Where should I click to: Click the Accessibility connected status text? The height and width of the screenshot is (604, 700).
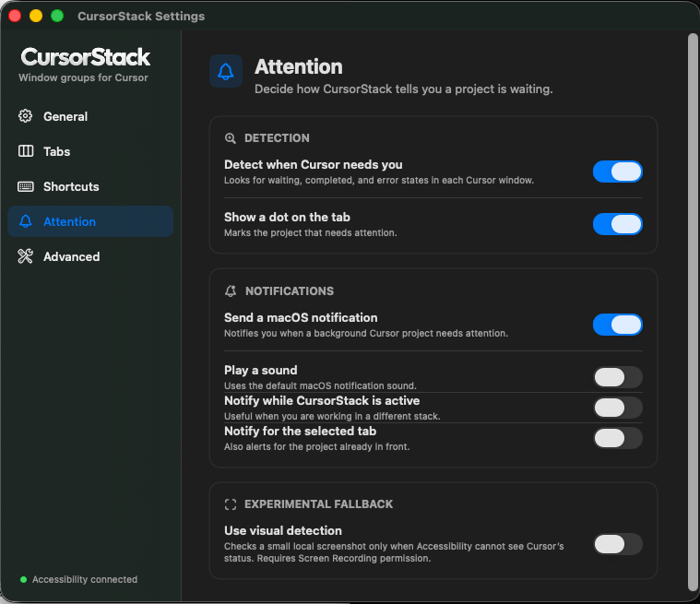pos(85,579)
